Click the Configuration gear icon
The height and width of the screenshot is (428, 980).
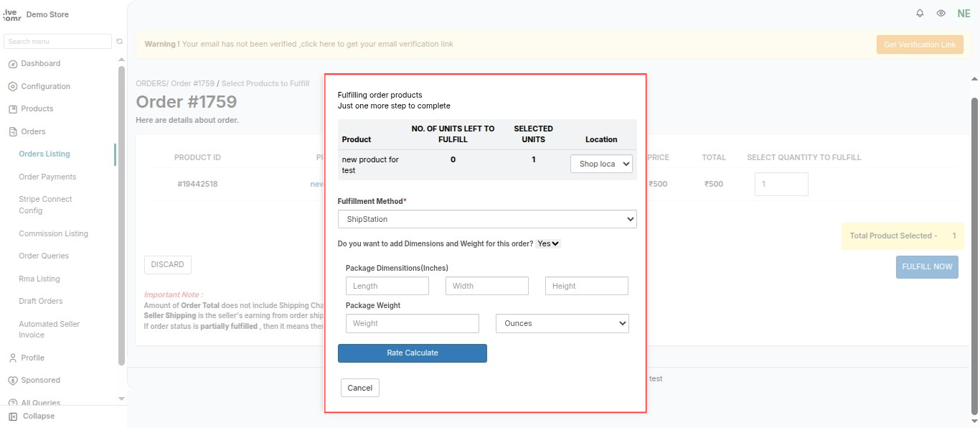13,87
